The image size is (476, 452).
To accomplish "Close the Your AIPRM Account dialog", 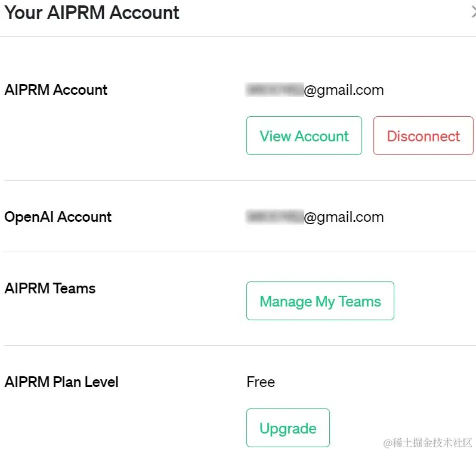I will coord(474,13).
